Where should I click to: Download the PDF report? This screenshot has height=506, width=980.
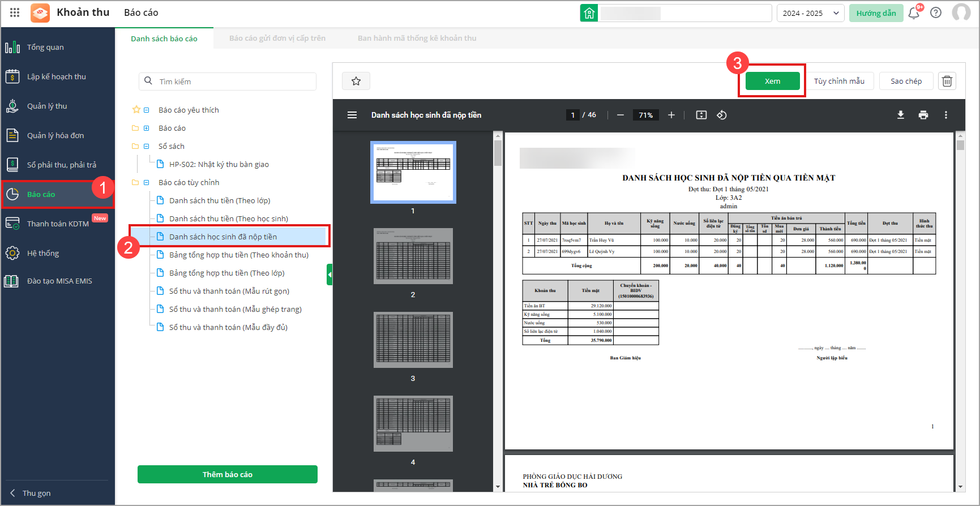coord(900,115)
